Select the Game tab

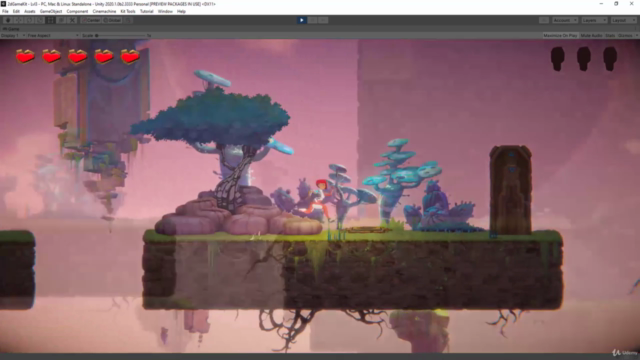11,29
